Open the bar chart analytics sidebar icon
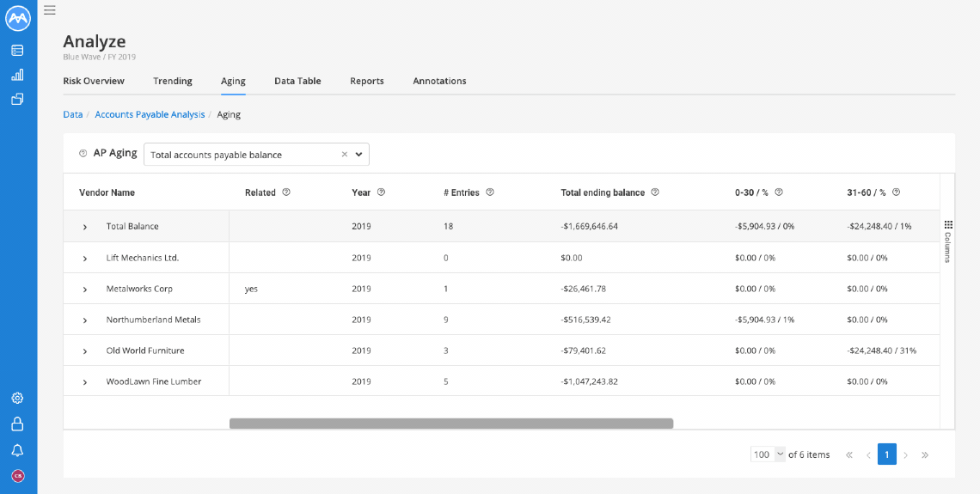The width and height of the screenshot is (980, 494). 17,75
